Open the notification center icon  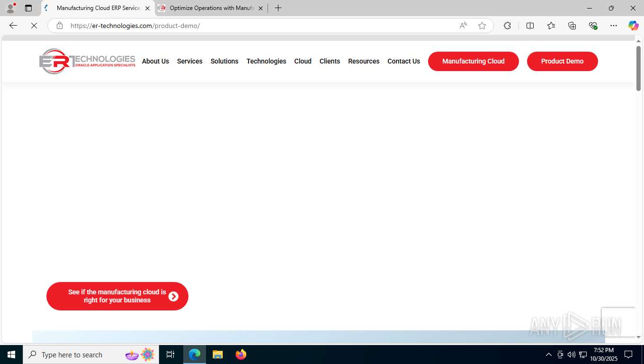[x=628, y=355]
